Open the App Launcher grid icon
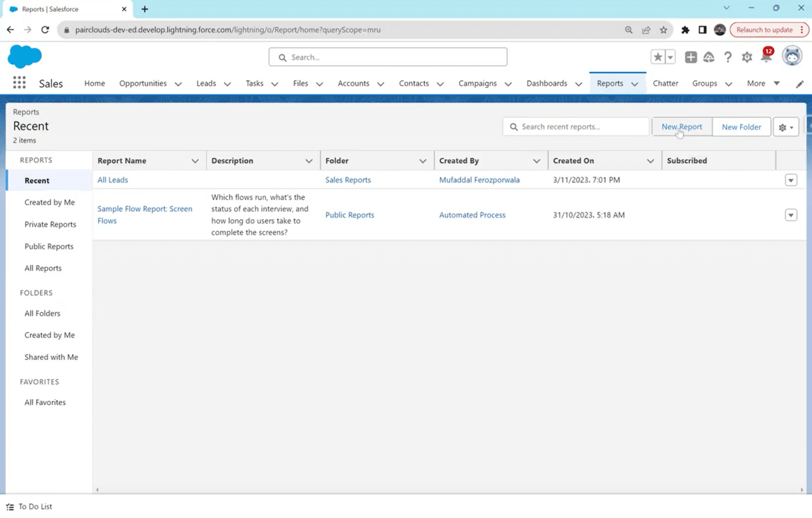812x518 pixels. click(20, 83)
